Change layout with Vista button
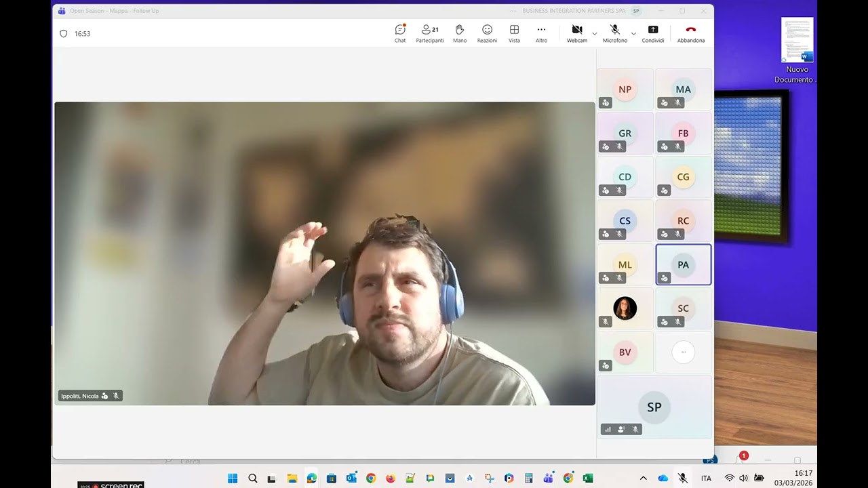The height and width of the screenshot is (488, 868). tap(514, 33)
